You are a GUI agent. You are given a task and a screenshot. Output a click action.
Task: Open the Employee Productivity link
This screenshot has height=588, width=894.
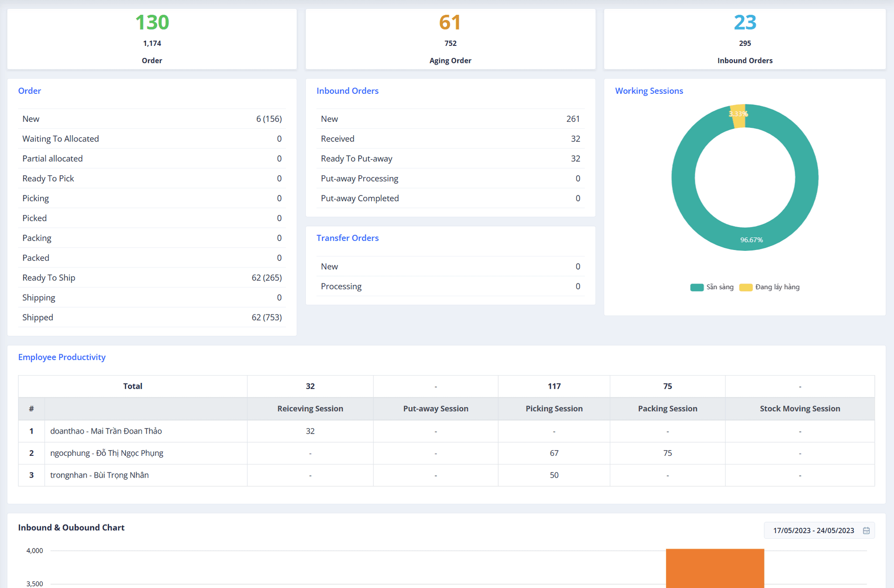click(62, 357)
